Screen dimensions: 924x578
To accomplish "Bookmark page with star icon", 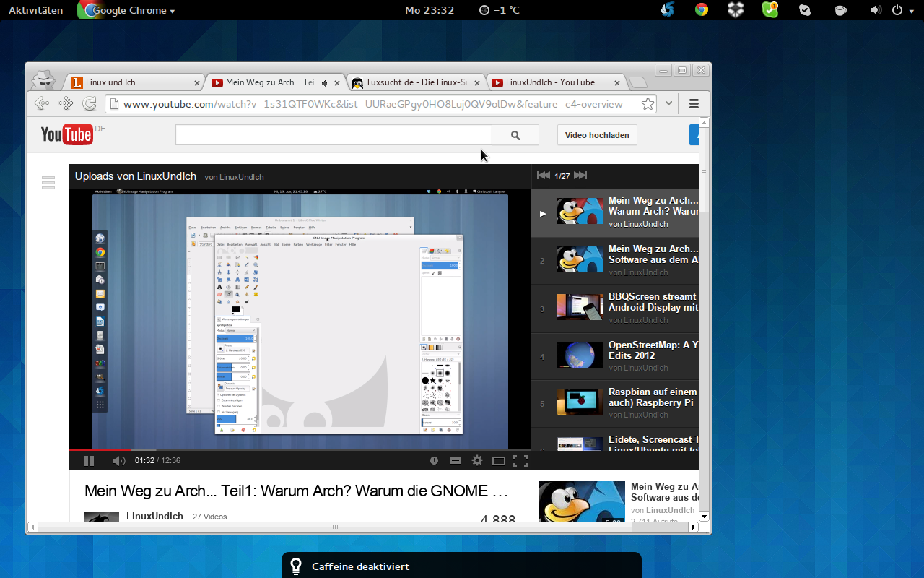I will 648,103.
